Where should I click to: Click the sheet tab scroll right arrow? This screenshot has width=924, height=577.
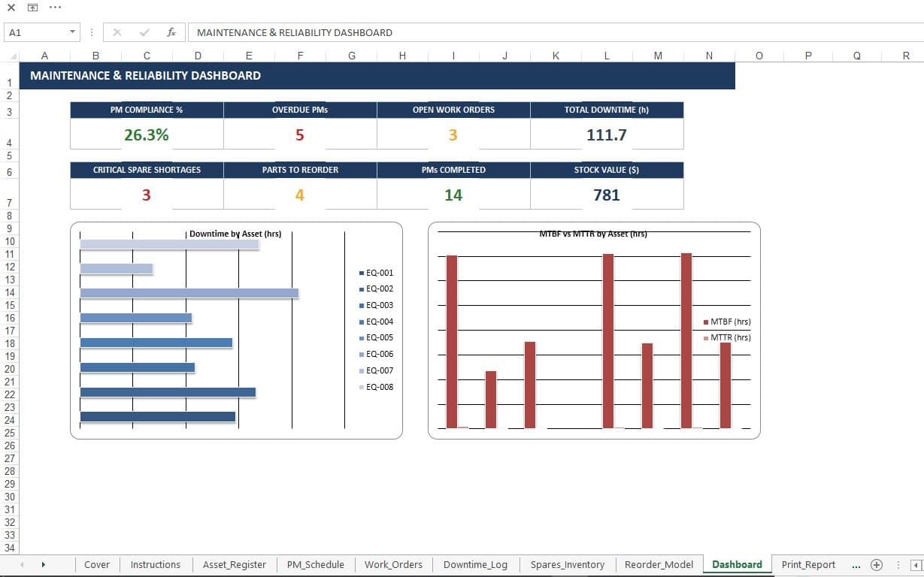(x=44, y=565)
